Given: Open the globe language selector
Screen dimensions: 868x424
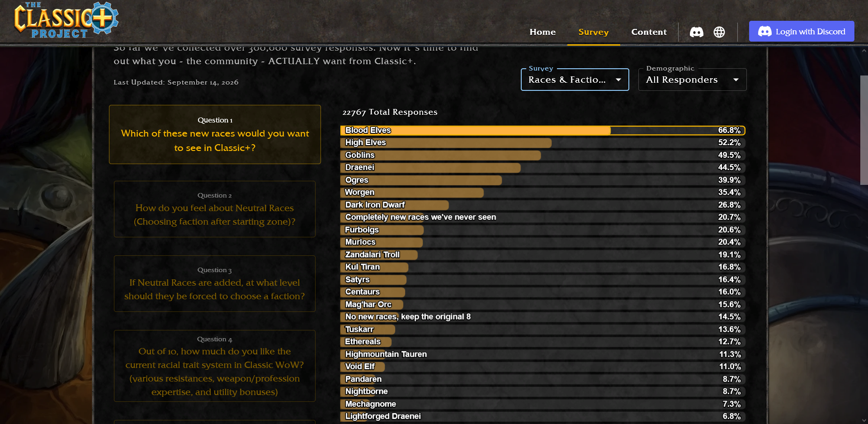Looking at the screenshot, I should 719,32.
